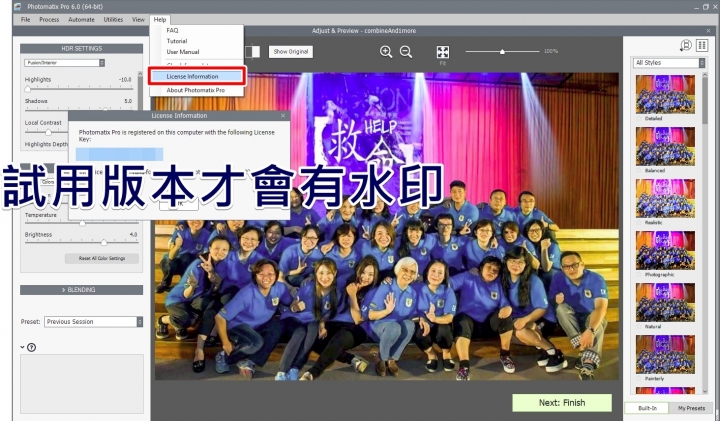Toggle the split preview view icon

pos(252,51)
